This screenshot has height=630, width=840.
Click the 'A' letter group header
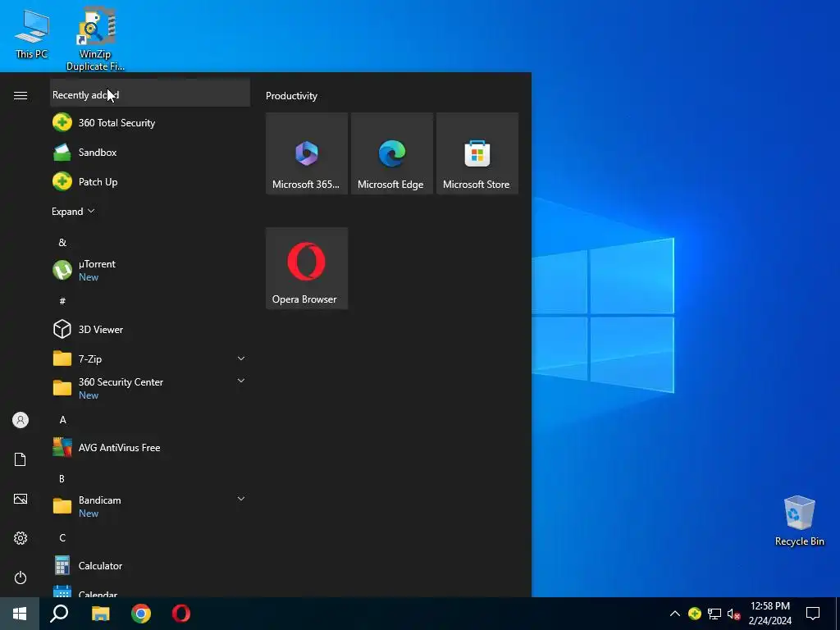(x=62, y=419)
